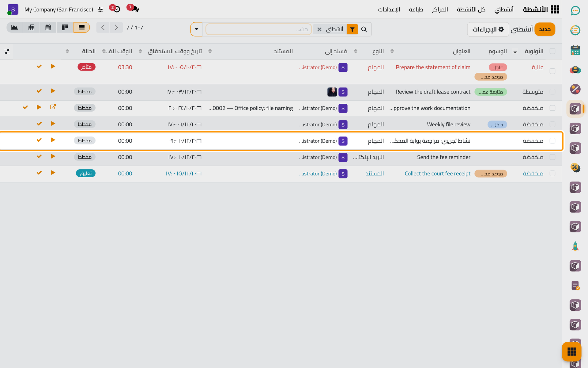Open the كل الأنشطة menu
The height and width of the screenshot is (368, 588).
pyautogui.click(x=471, y=10)
